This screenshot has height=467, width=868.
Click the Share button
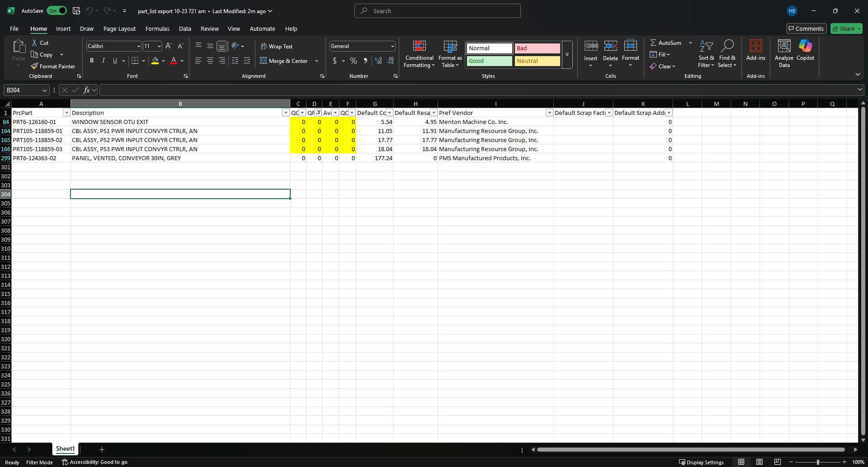846,29
